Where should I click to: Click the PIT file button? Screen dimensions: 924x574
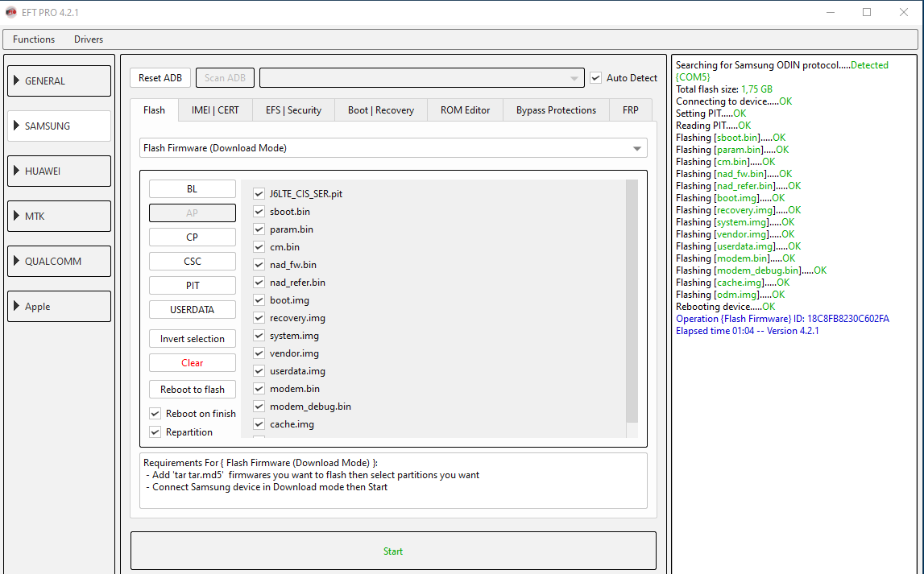pyautogui.click(x=192, y=286)
